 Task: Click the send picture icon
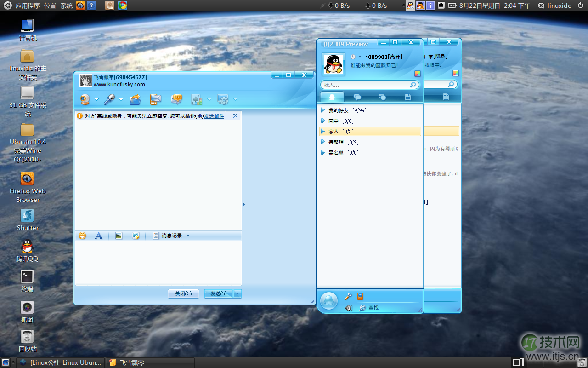click(119, 236)
